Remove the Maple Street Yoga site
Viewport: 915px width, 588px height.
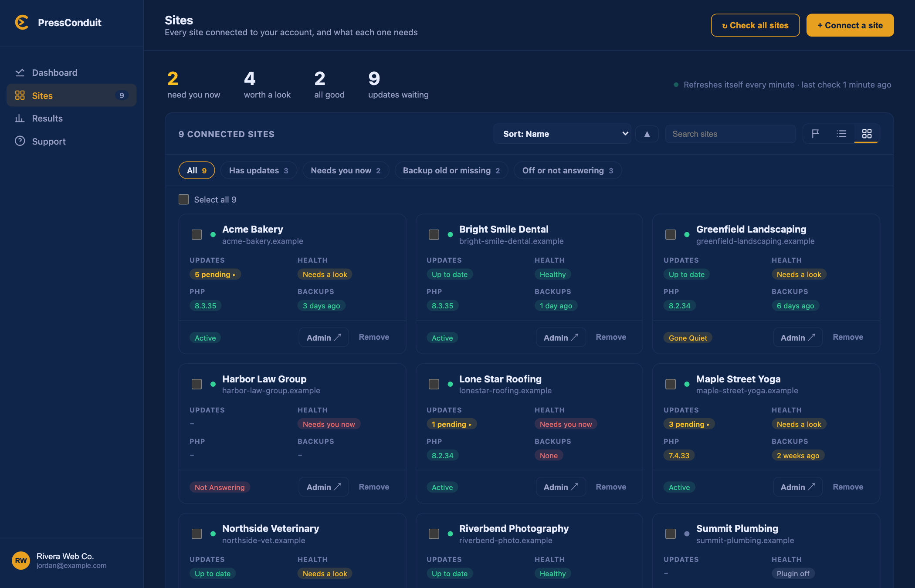tap(848, 487)
